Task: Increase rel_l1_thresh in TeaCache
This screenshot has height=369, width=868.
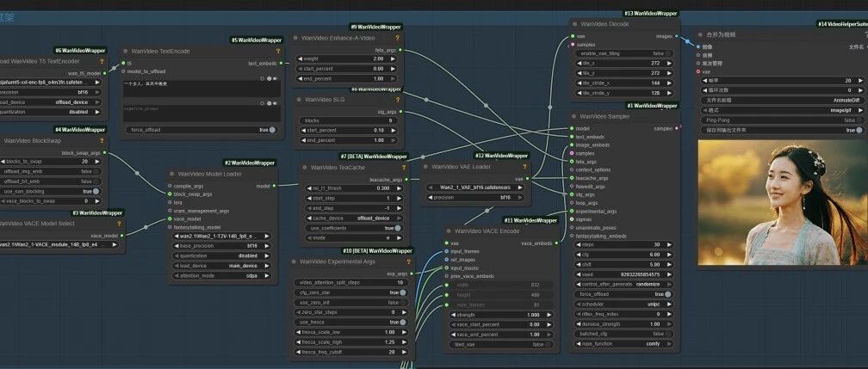Action: pos(399,188)
